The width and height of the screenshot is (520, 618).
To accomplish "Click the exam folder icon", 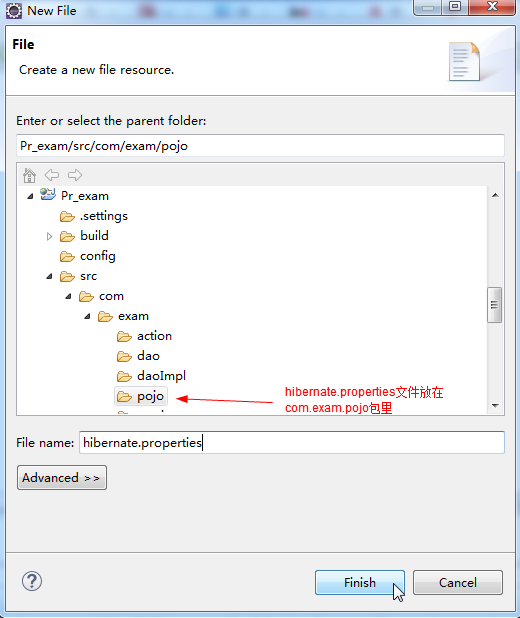I will coord(105,316).
